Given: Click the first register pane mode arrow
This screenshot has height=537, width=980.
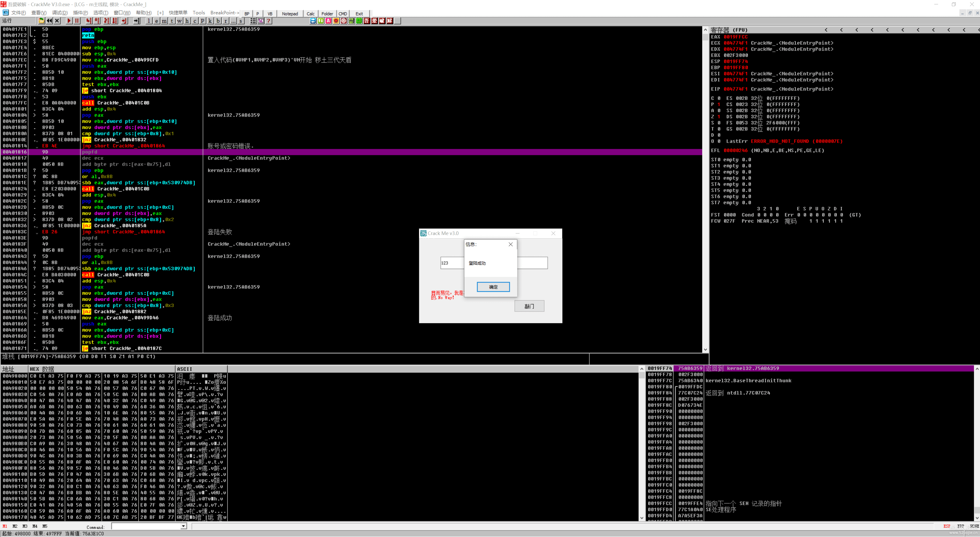Looking at the screenshot, I should click(826, 30).
